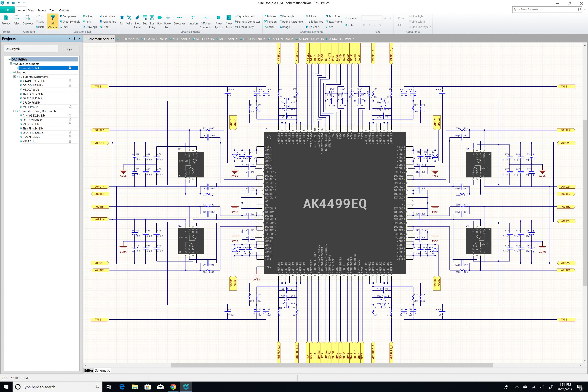The image size is (588, 392).
Task: Click the horizontal scrollbar of the schematic
Action: [x=331, y=365]
